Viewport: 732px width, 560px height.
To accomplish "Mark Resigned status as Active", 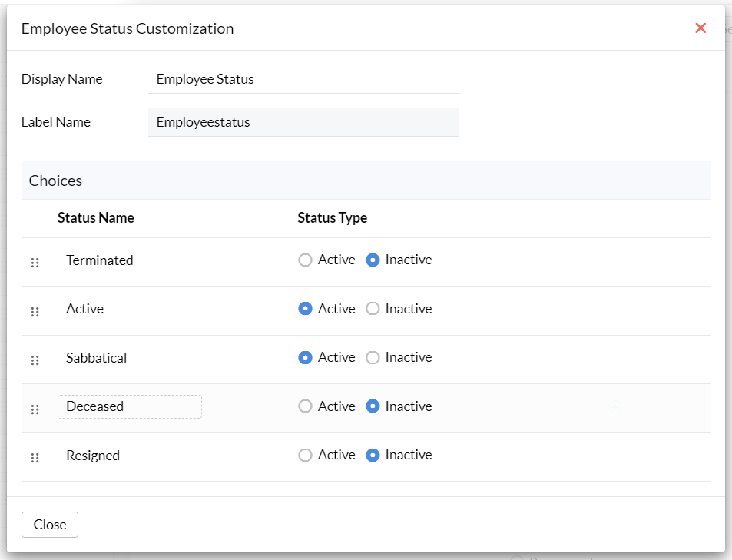I will [305, 456].
